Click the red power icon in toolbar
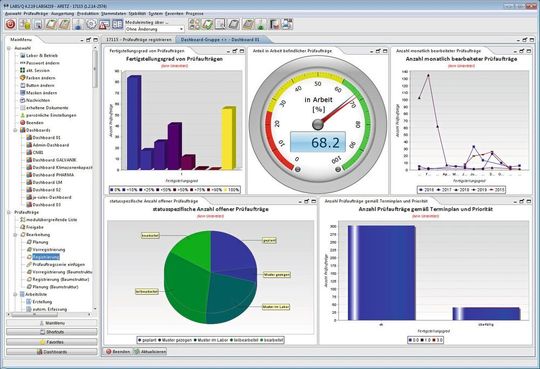The image size is (540, 369). coord(10,24)
